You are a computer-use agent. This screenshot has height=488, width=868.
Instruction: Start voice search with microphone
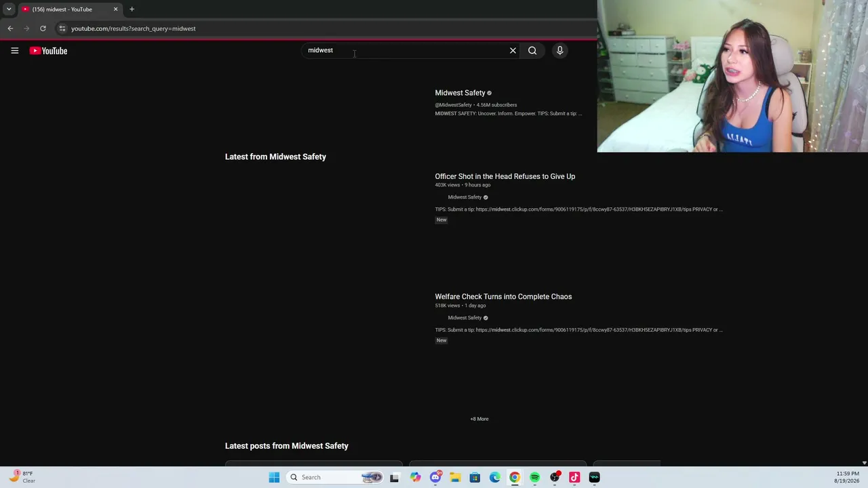pyautogui.click(x=559, y=50)
